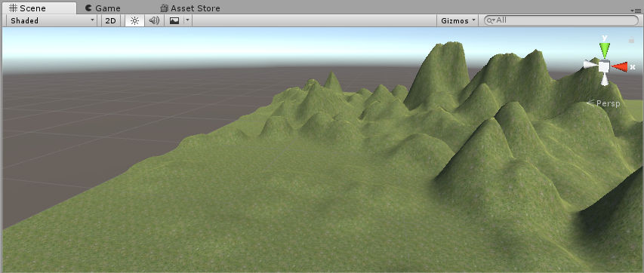The image size is (644, 273).
Task: Click the red X axis cone
Action: click(620, 67)
